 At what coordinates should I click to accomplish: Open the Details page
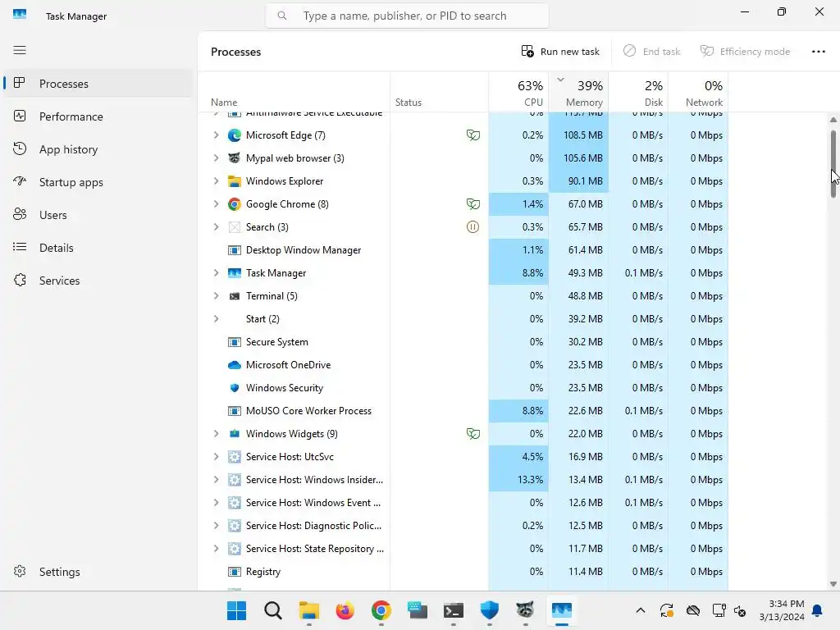click(98, 248)
